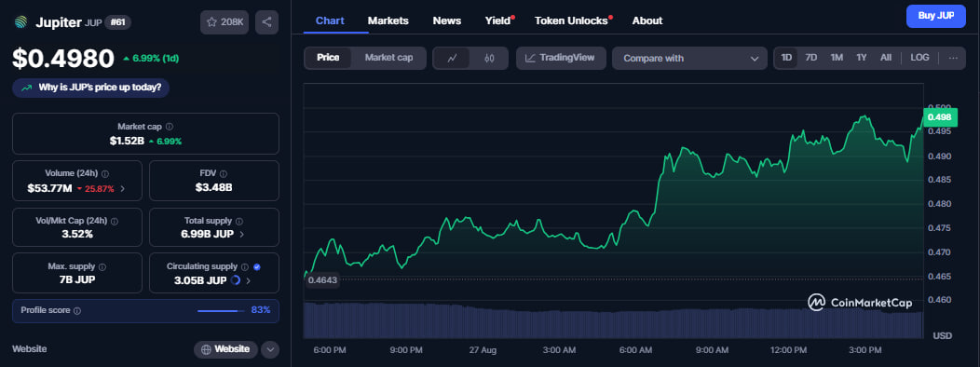980x367 pixels.
Task: Click the Buy JUP button
Action: click(935, 16)
